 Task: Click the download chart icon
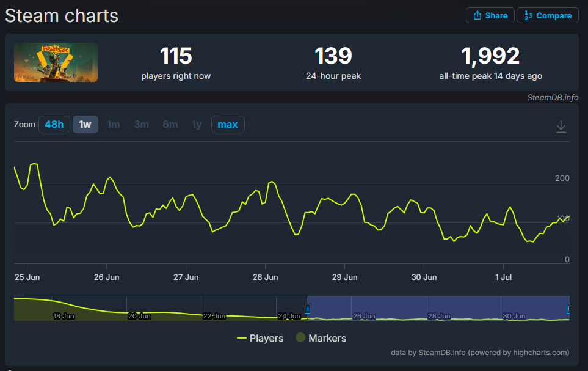click(561, 127)
